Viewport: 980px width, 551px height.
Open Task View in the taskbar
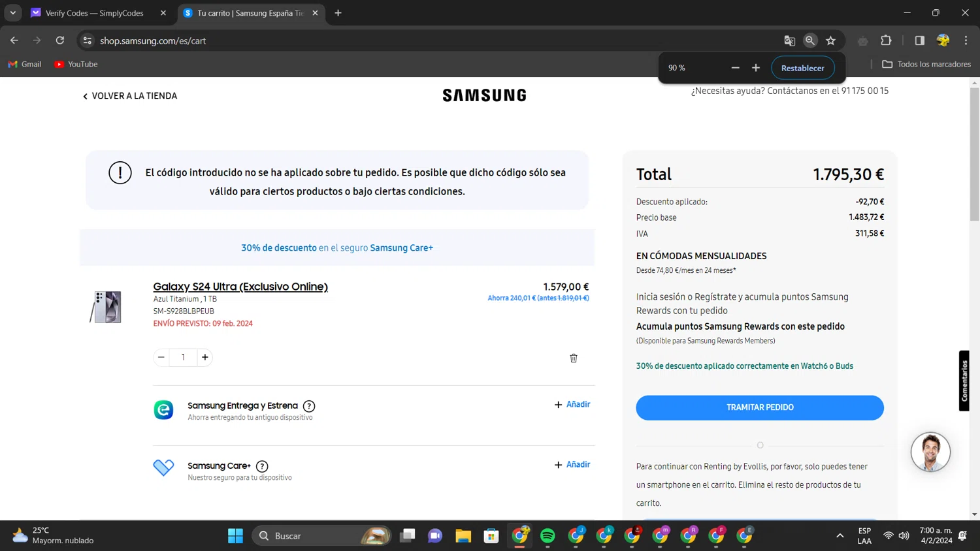pos(408,536)
